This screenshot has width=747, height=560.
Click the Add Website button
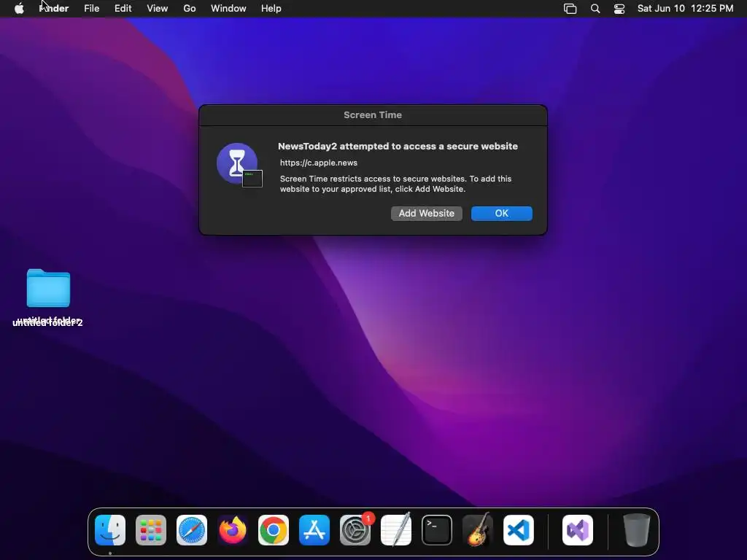pyautogui.click(x=426, y=214)
